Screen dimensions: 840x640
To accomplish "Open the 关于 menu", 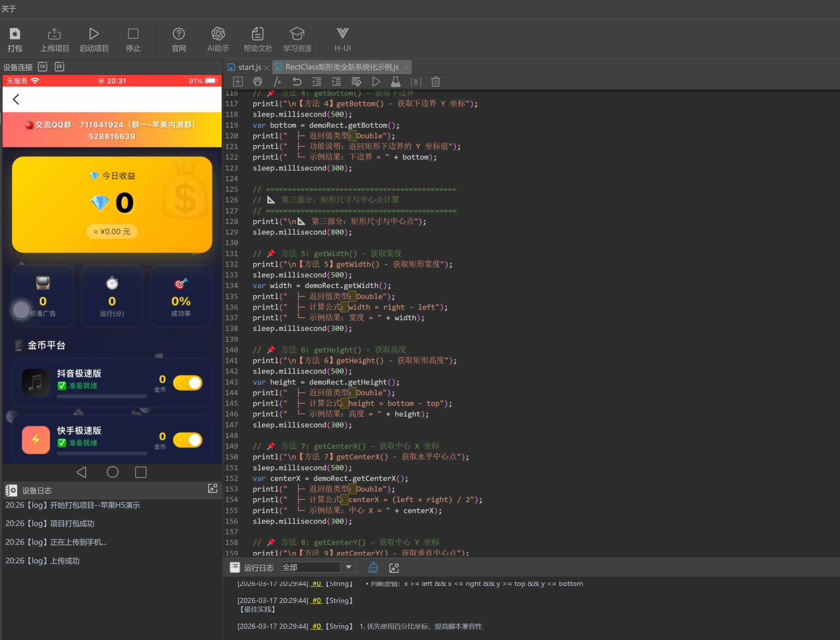I will click(x=9, y=8).
